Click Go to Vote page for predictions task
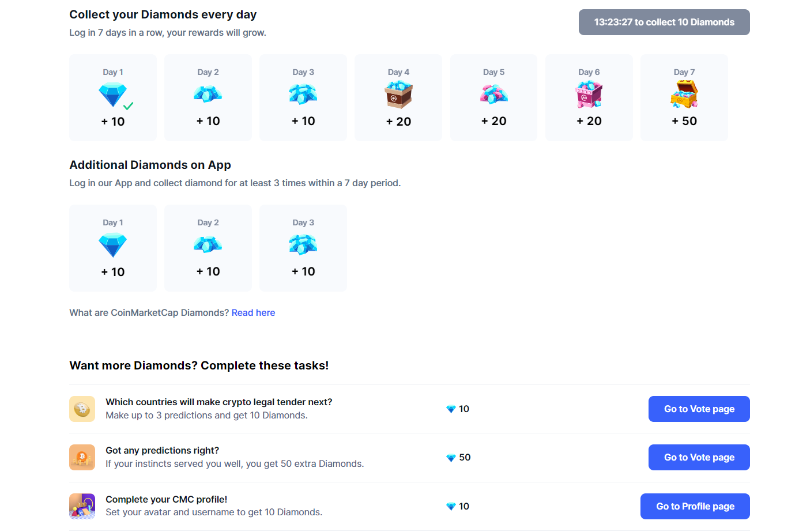Screen dimensions: 799x532 coord(699,409)
